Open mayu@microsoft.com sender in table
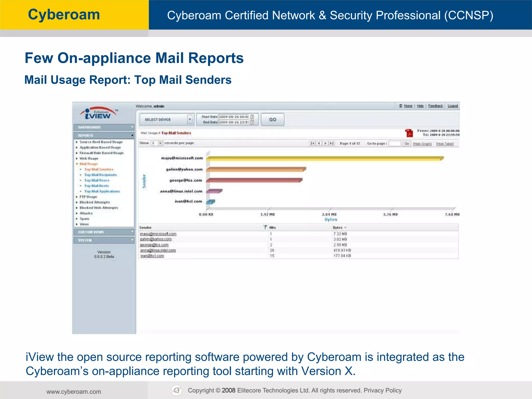This screenshot has height=399, width=532. pyautogui.click(x=158, y=234)
